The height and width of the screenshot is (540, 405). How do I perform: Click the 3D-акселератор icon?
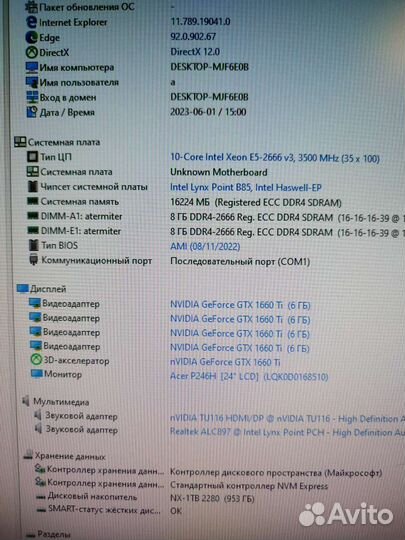click(x=36, y=360)
